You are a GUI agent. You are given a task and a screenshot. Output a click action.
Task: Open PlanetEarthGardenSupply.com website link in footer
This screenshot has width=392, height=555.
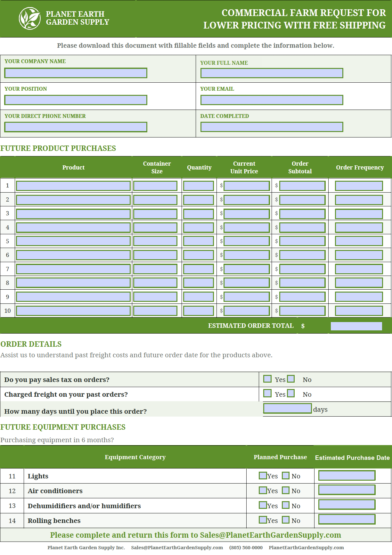(306, 547)
